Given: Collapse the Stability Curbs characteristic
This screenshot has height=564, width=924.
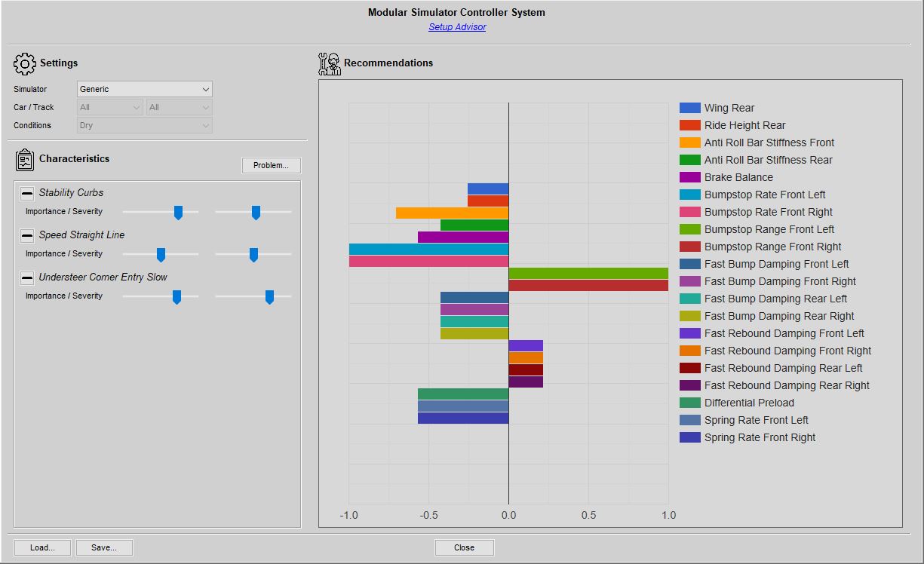Looking at the screenshot, I should tap(27, 193).
